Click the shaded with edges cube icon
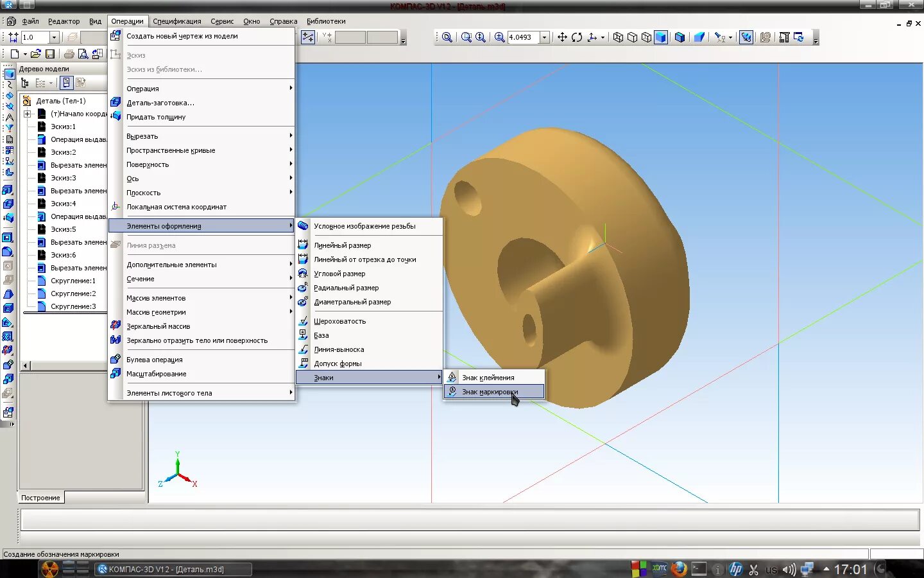Image resolution: width=924 pixels, height=578 pixels. [680, 37]
